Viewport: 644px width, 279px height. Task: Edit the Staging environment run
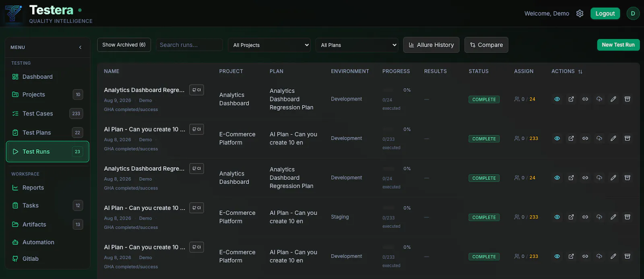point(613,217)
